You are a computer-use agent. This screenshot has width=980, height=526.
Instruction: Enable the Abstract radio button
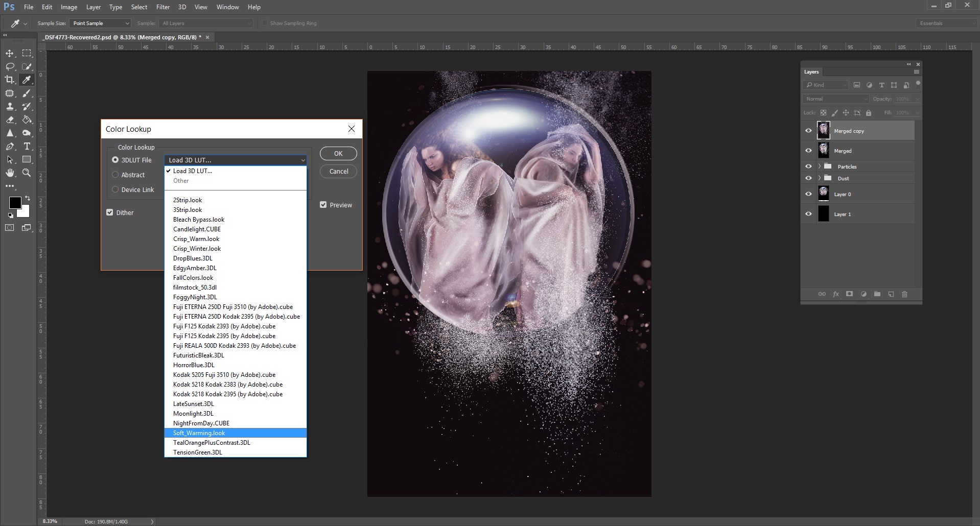[115, 175]
